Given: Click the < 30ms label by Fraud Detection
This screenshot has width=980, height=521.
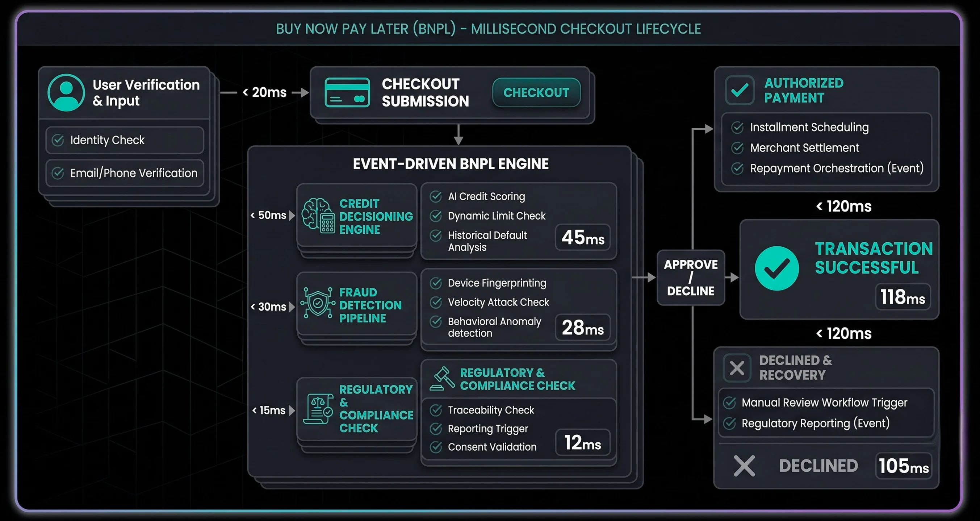Looking at the screenshot, I should (268, 307).
